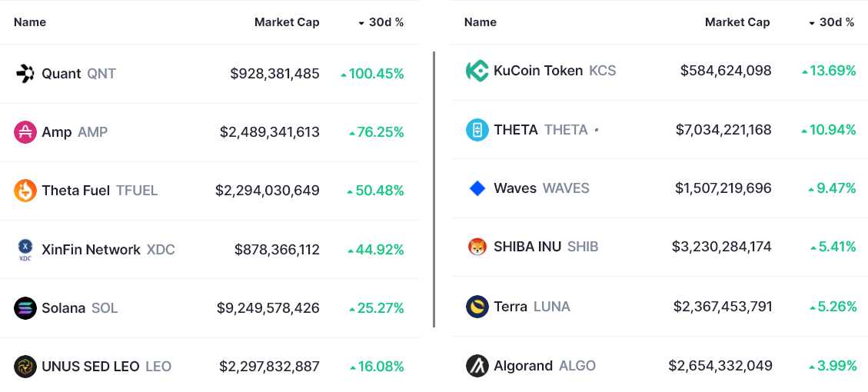The width and height of the screenshot is (868, 392).
Task: Click the Algorand black logo
Action: pyautogui.click(x=477, y=366)
